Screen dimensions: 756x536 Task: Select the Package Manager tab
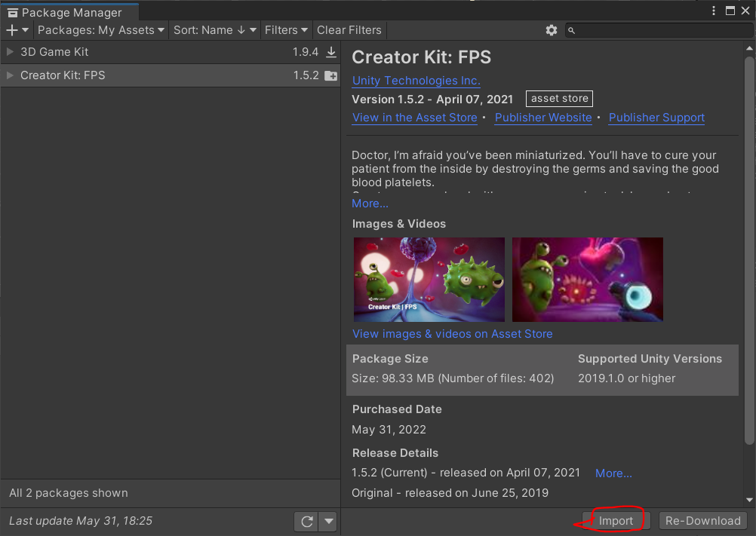(x=70, y=12)
